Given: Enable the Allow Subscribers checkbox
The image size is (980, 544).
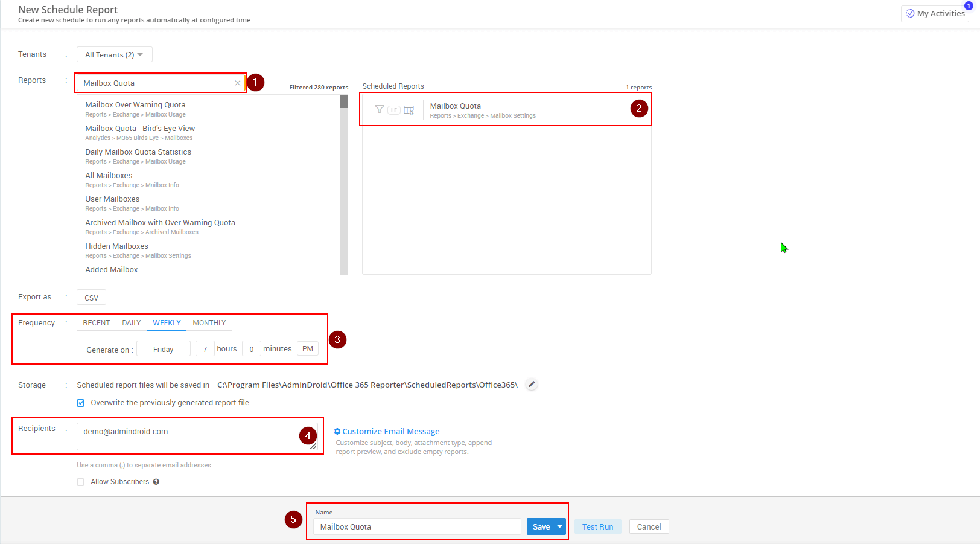Looking at the screenshot, I should coord(80,481).
